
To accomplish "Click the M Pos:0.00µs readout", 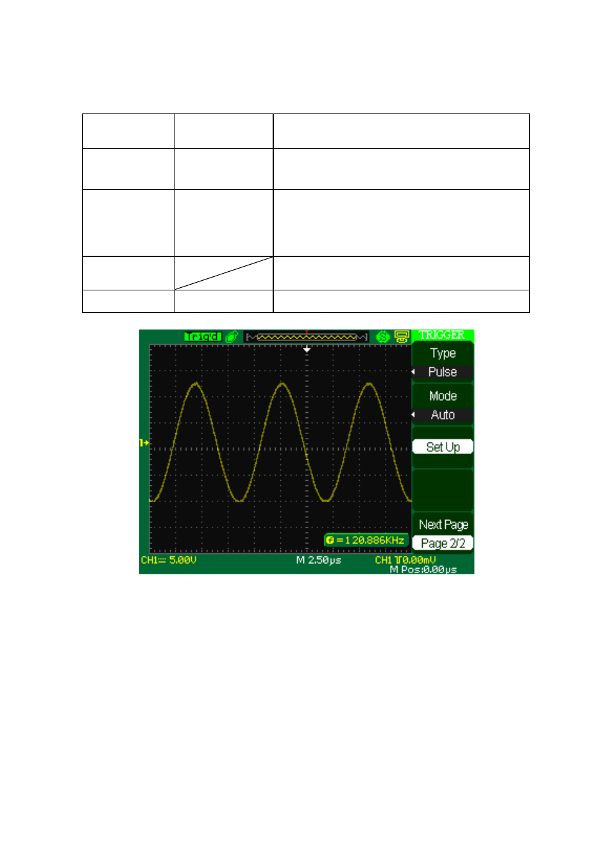I will point(423,569).
